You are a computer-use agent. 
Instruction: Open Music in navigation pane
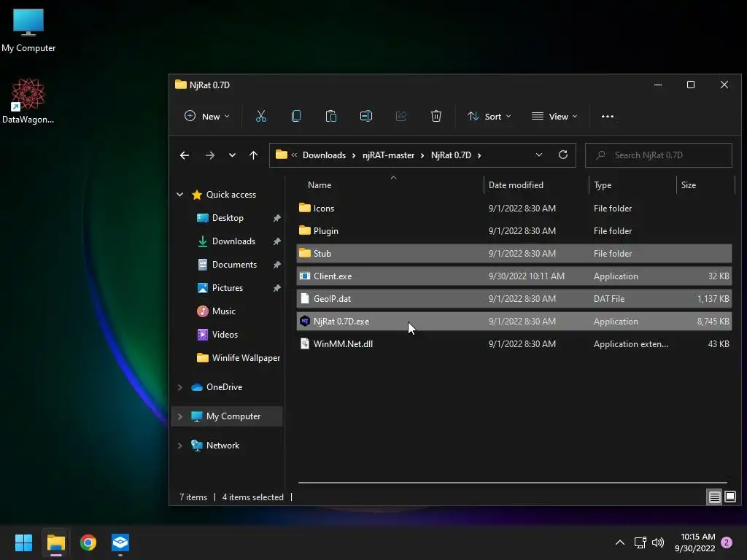coord(223,311)
